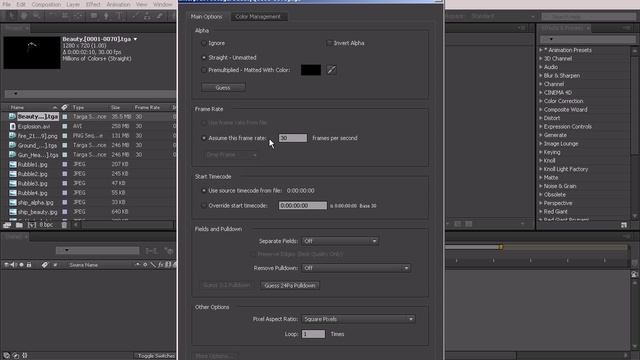The height and width of the screenshot is (360, 640).
Task: Click the ship_alpha.jpg file icon
Action: pyautogui.click(x=13, y=202)
